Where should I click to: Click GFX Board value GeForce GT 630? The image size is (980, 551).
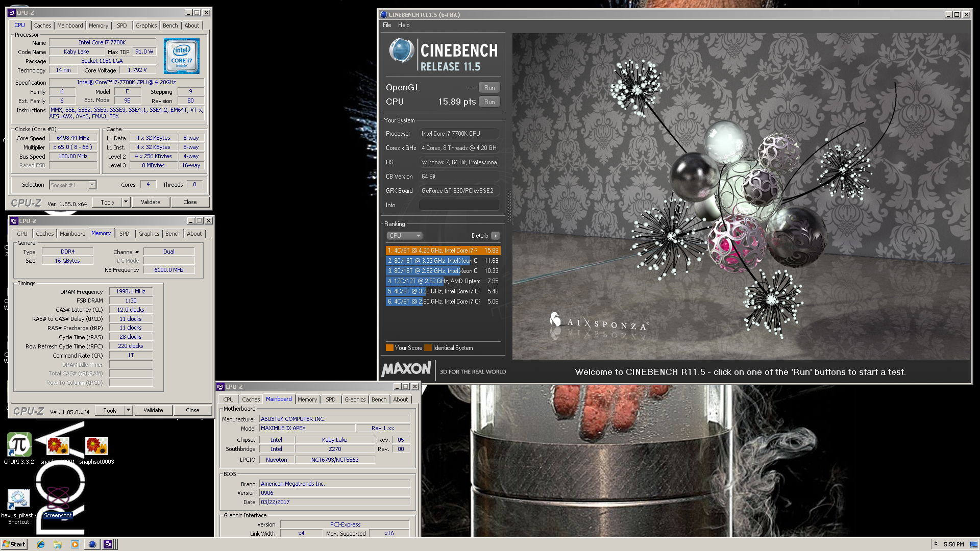coord(459,191)
